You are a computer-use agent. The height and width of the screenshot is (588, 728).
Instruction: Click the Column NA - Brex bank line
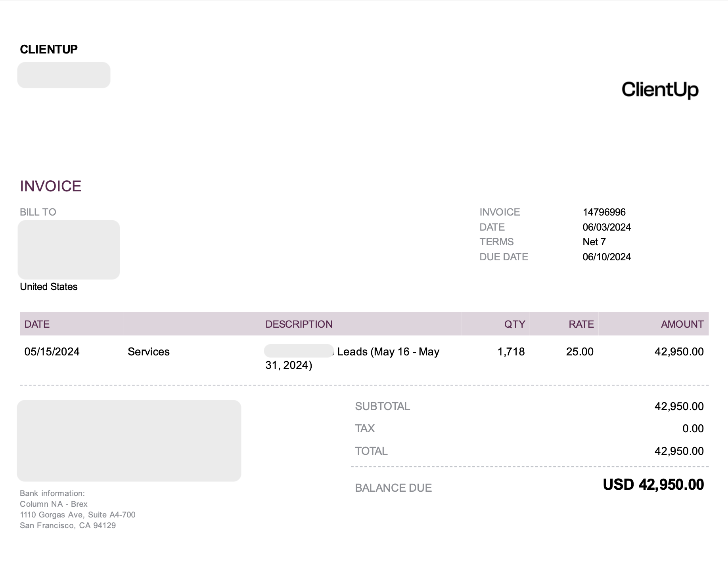(x=54, y=504)
